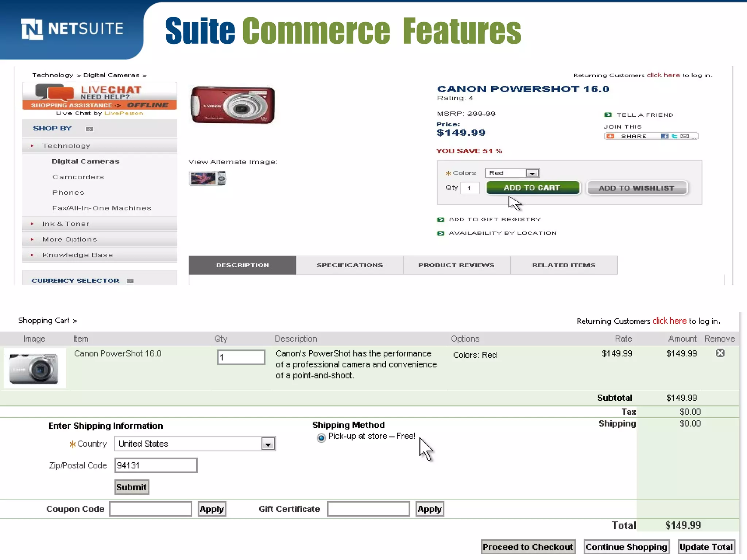747x560 pixels.
Task: Click the Shopping Cart breadcrumb
Action: [44, 320]
